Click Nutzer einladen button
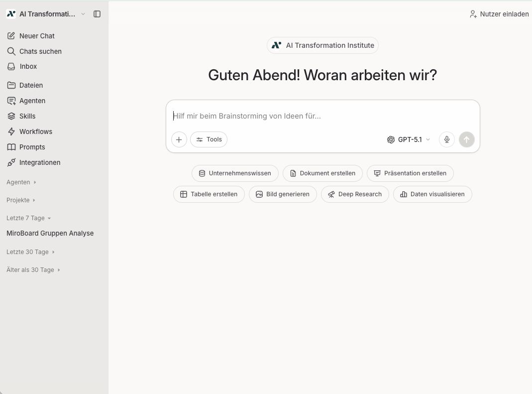This screenshot has height=394, width=532. 499,14
